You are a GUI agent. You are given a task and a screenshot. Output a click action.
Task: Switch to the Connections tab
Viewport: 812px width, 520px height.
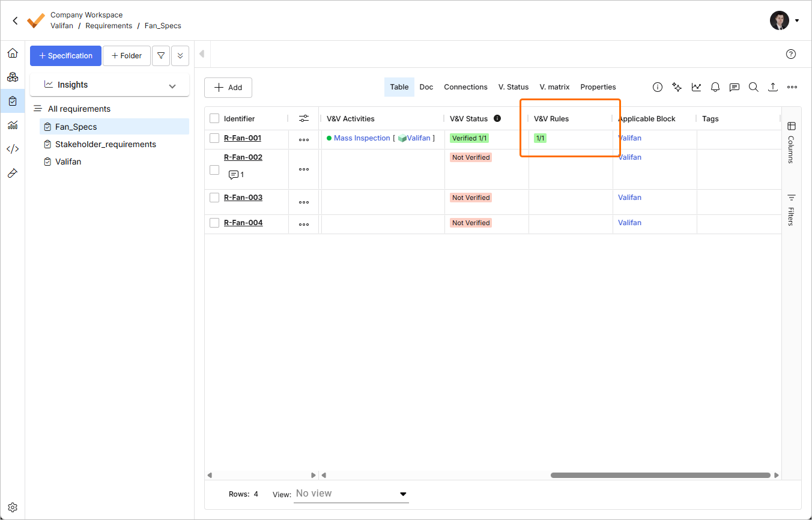[x=465, y=87]
